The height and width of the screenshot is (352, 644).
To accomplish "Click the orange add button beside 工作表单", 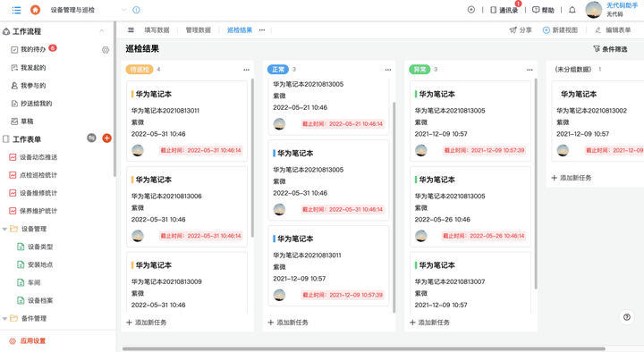I will click(x=106, y=138).
